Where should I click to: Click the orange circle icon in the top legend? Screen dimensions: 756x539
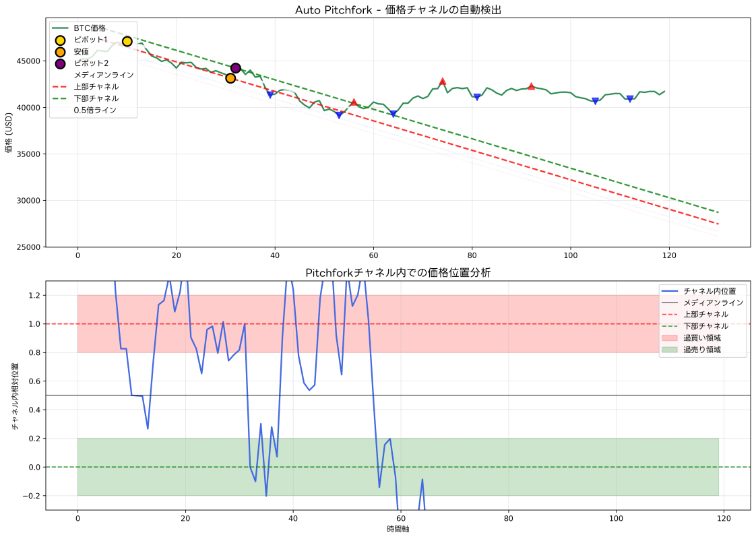click(60, 52)
